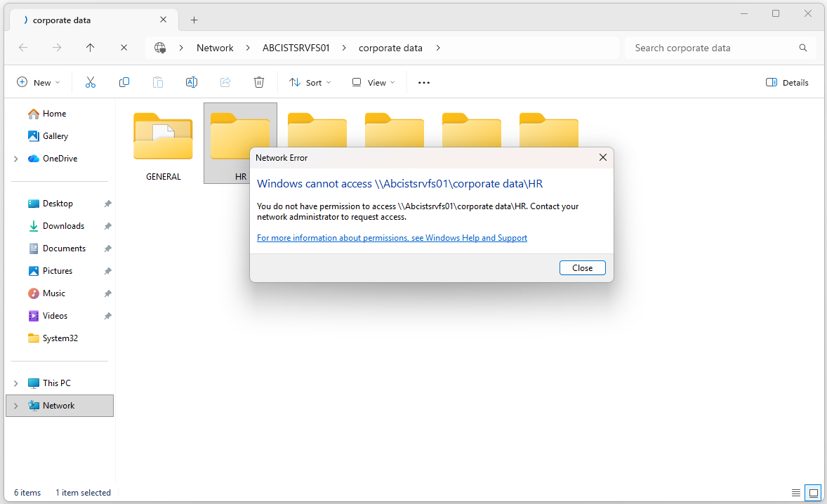Click the Rename icon in toolbar
This screenshot has height=504, width=827.
point(192,82)
